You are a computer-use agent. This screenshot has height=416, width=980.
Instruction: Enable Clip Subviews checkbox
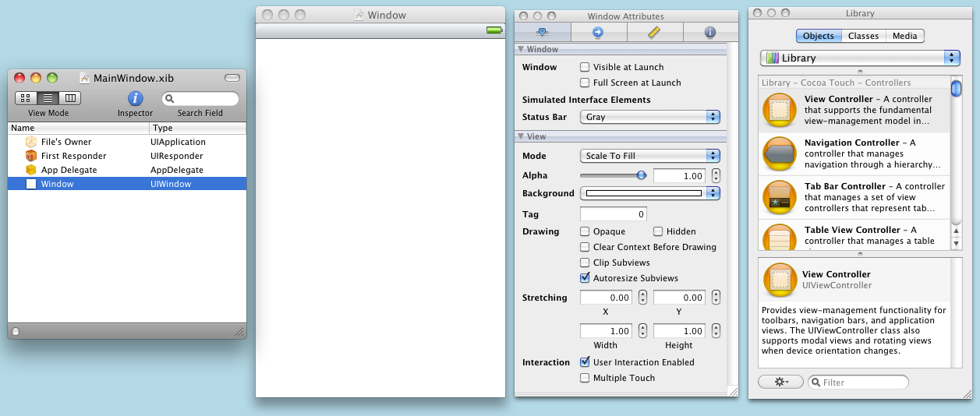(585, 263)
